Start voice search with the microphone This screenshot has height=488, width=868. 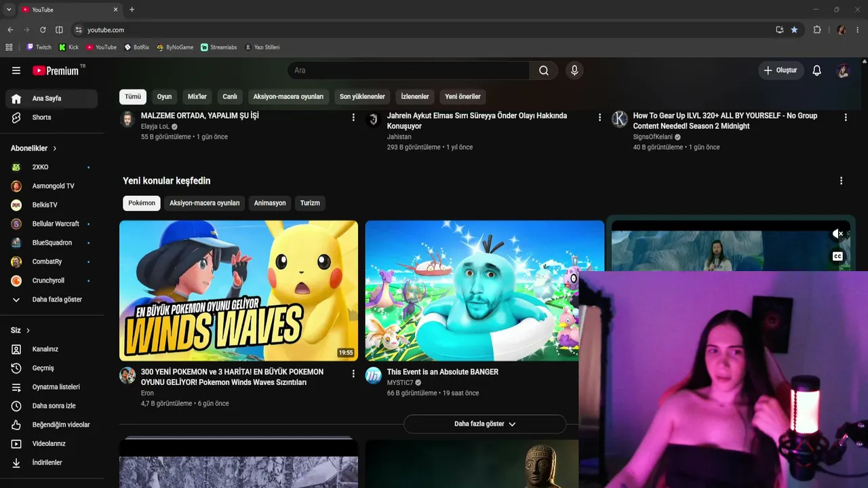coord(574,70)
